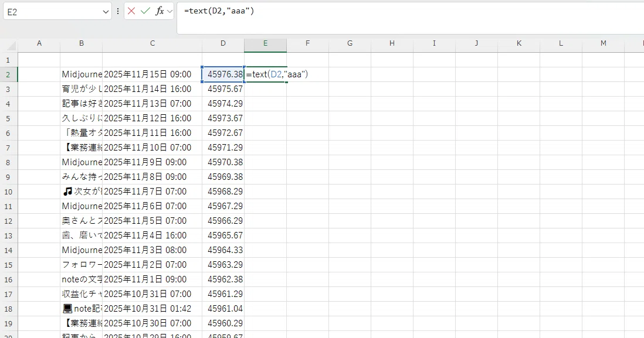Click date cell 2025年10月31日 01:42
The width and height of the screenshot is (644, 338).
(152, 309)
